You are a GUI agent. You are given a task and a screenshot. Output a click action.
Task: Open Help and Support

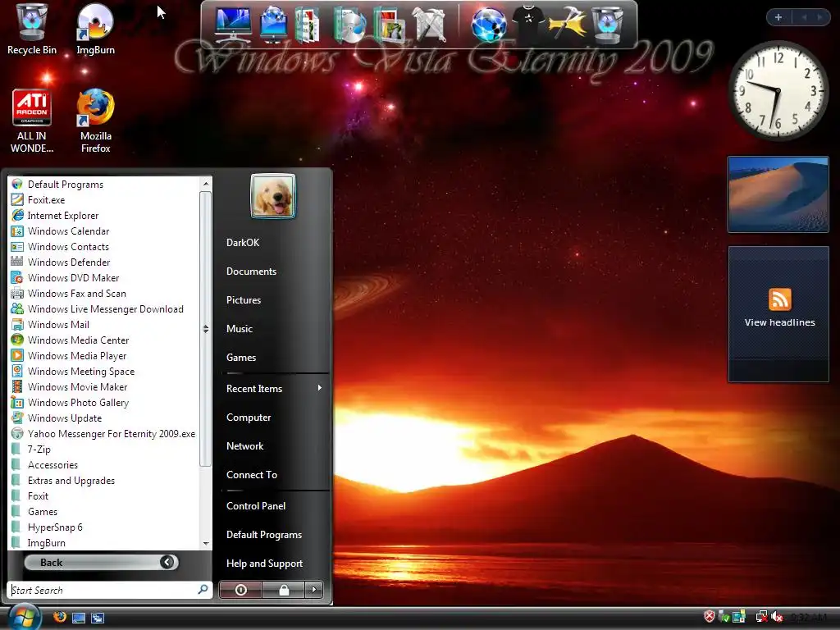[x=264, y=563]
